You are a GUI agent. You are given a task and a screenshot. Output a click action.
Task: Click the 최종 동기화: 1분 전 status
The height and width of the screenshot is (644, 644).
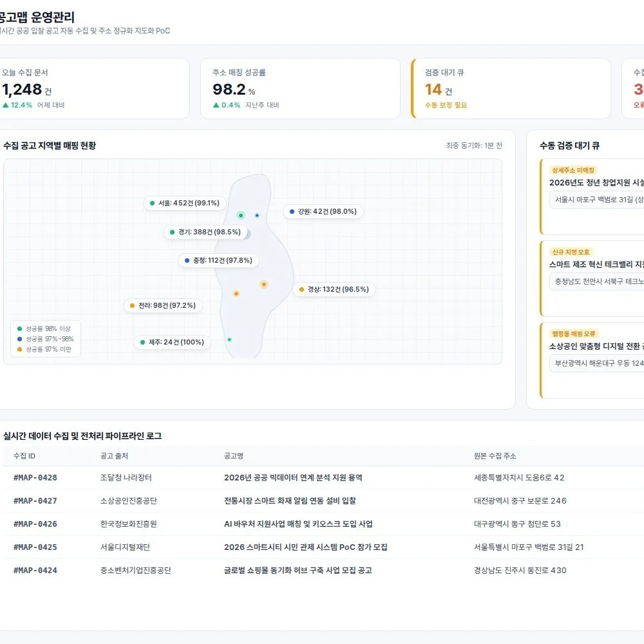tap(475, 146)
